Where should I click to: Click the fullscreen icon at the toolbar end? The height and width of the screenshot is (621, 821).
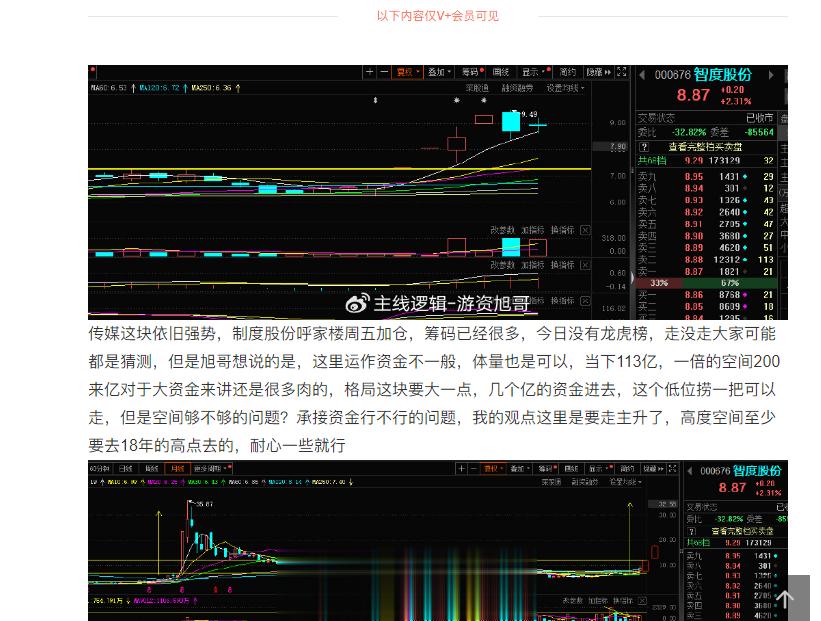(623, 72)
